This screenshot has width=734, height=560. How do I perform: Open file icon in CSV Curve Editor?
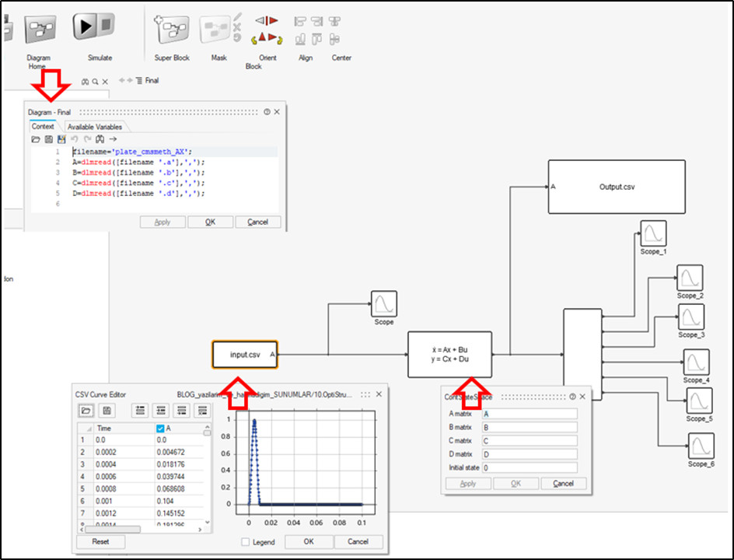click(86, 410)
